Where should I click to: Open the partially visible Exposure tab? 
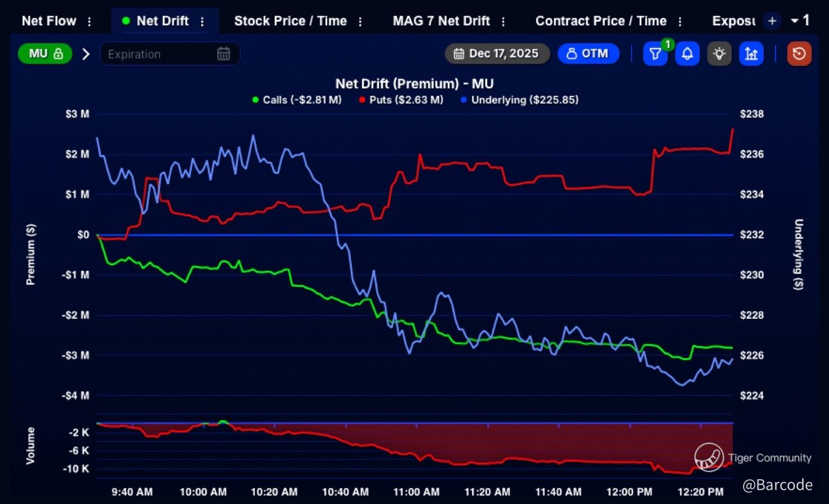click(733, 21)
